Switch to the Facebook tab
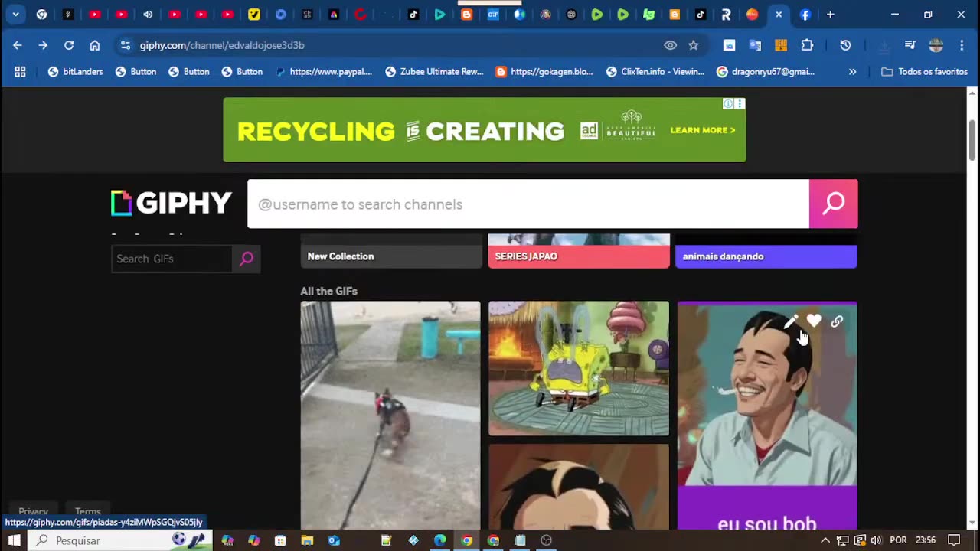Image resolution: width=980 pixels, height=551 pixels. click(805, 15)
